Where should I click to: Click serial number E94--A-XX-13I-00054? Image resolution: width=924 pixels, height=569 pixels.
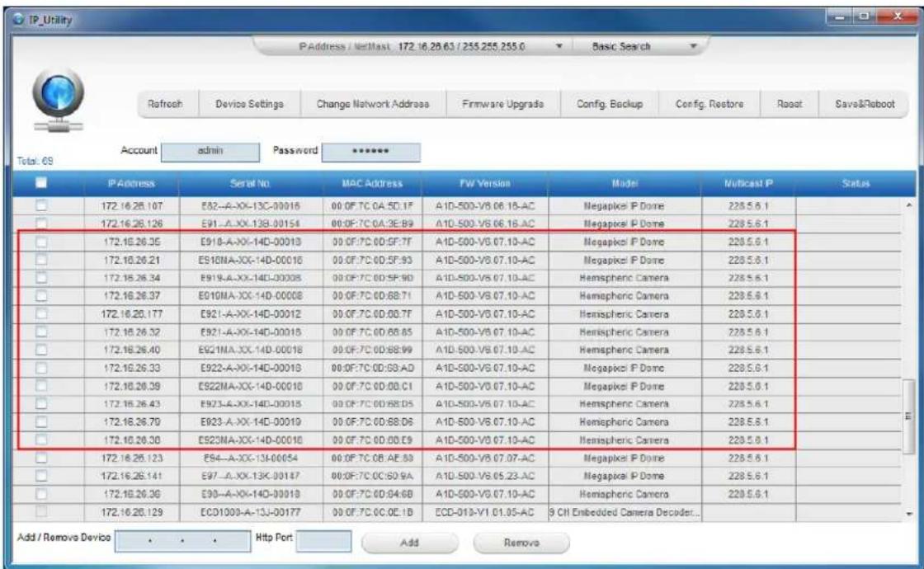tap(251, 458)
